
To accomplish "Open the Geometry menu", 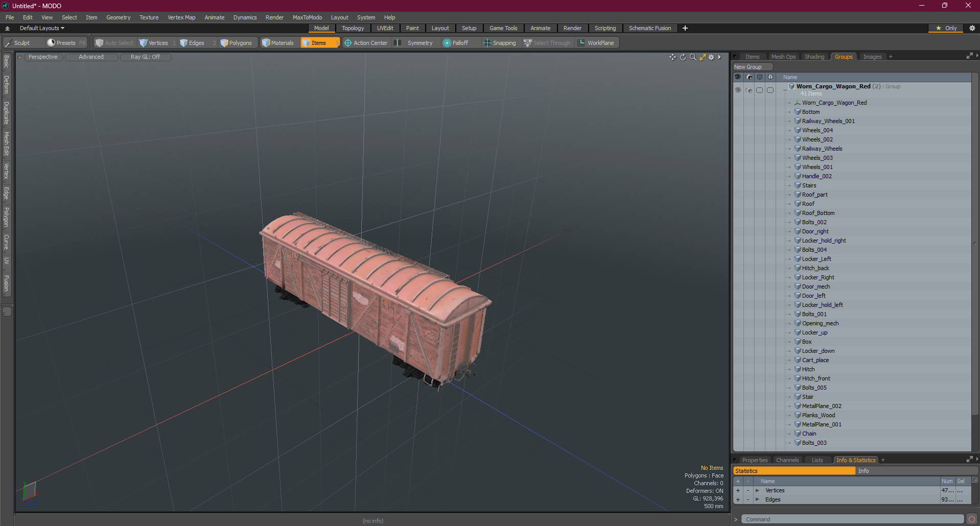I will [118, 17].
